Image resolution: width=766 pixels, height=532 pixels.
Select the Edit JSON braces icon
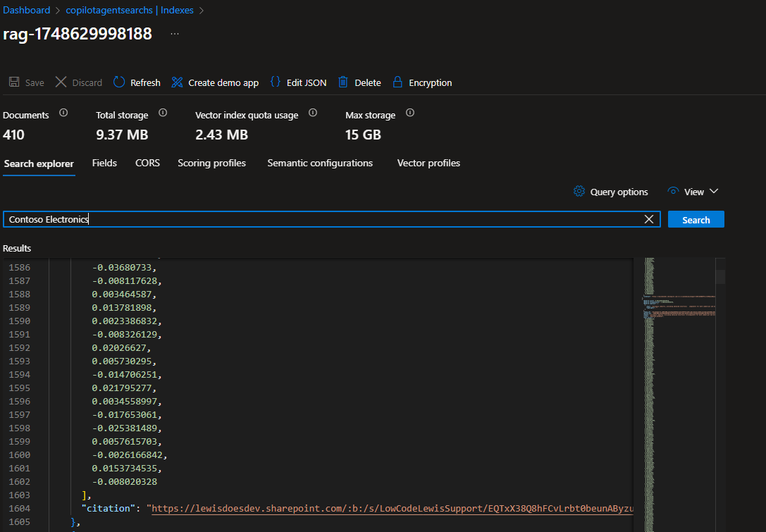click(275, 82)
